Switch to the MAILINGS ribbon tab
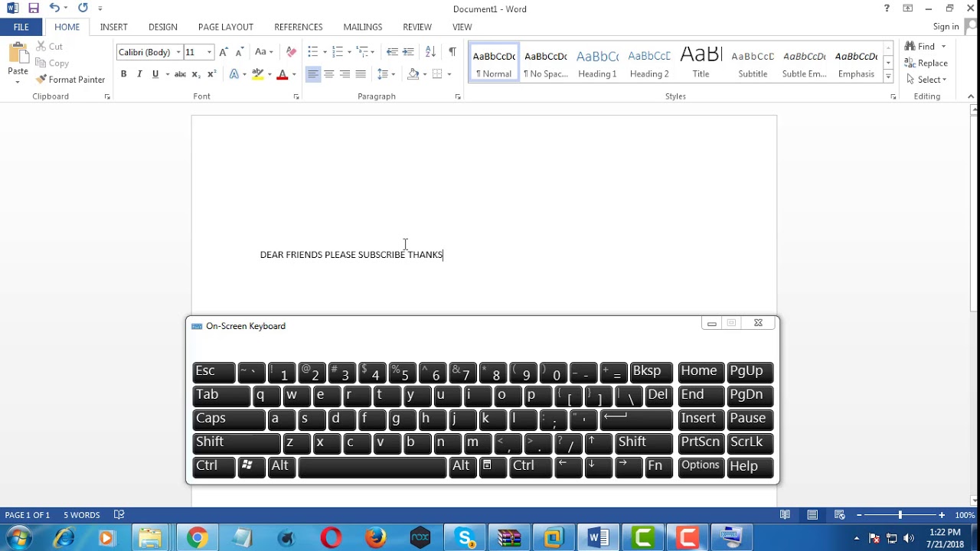 click(x=363, y=27)
